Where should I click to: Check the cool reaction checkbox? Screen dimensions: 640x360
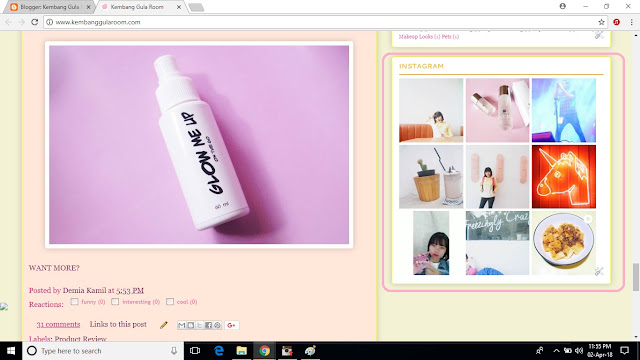(170, 302)
